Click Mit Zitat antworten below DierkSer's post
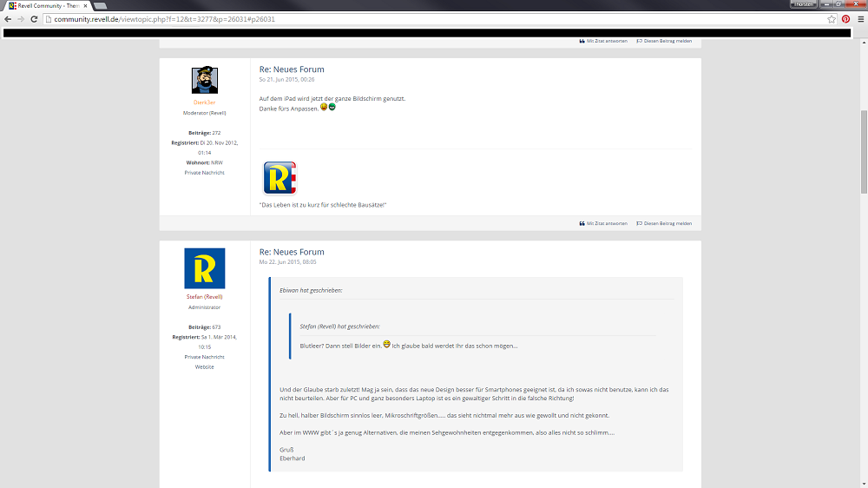The height and width of the screenshot is (488, 868). point(603,223)
